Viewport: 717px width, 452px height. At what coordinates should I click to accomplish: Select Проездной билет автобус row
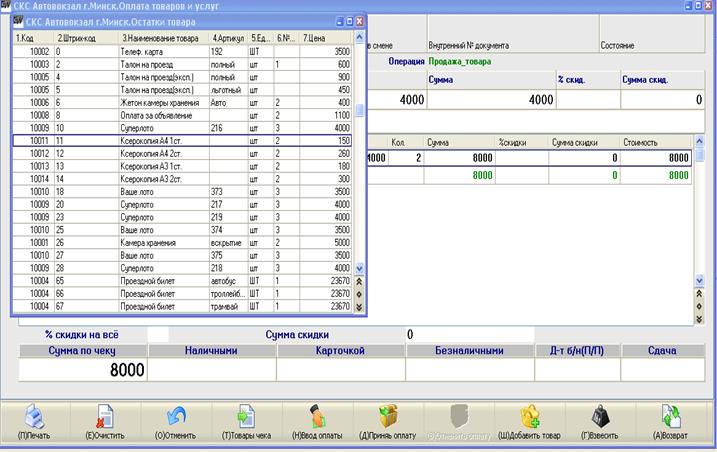[x=182, y=281]
